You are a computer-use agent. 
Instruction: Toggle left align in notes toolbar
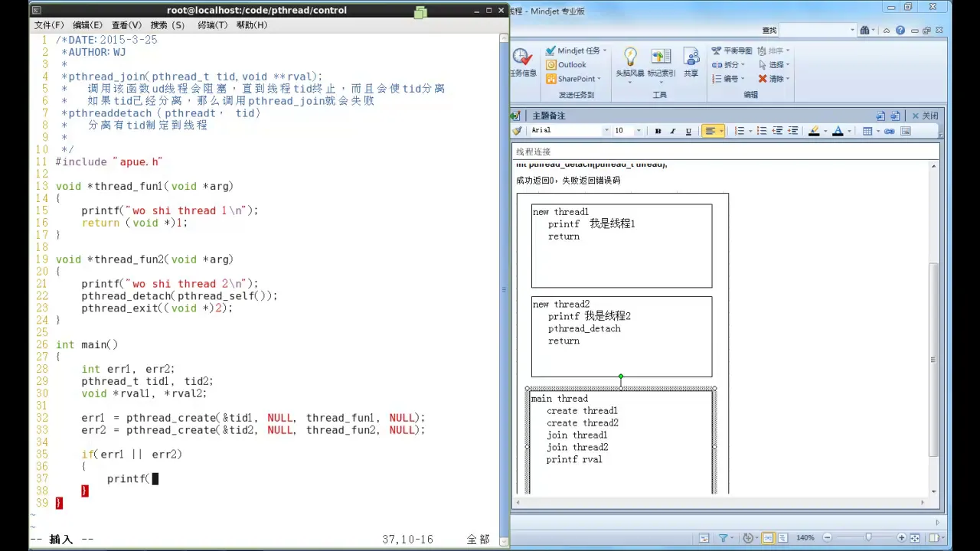pos(710,131)
